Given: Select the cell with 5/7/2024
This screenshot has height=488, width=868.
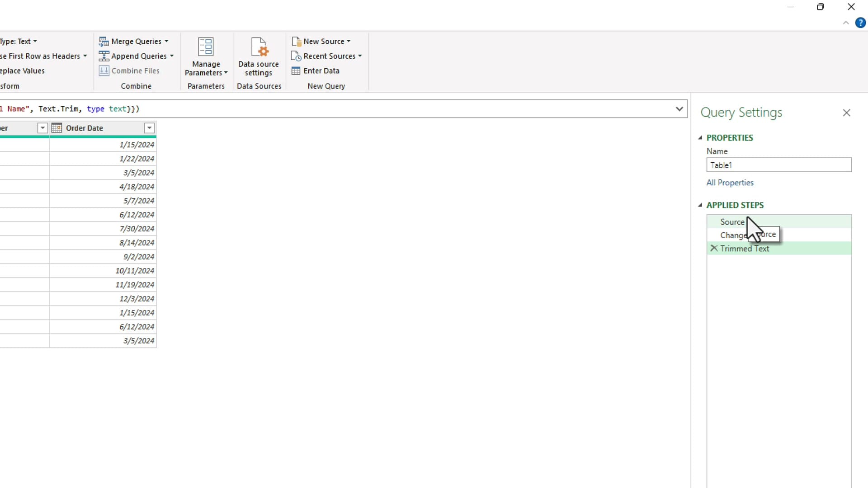Looking at the screenshot, I should point(103,201).
